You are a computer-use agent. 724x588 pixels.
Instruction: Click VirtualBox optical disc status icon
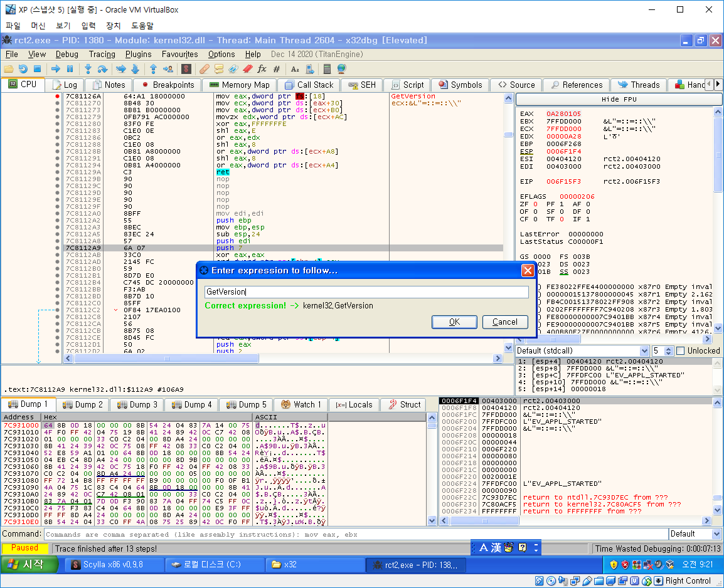coord(551,581)
